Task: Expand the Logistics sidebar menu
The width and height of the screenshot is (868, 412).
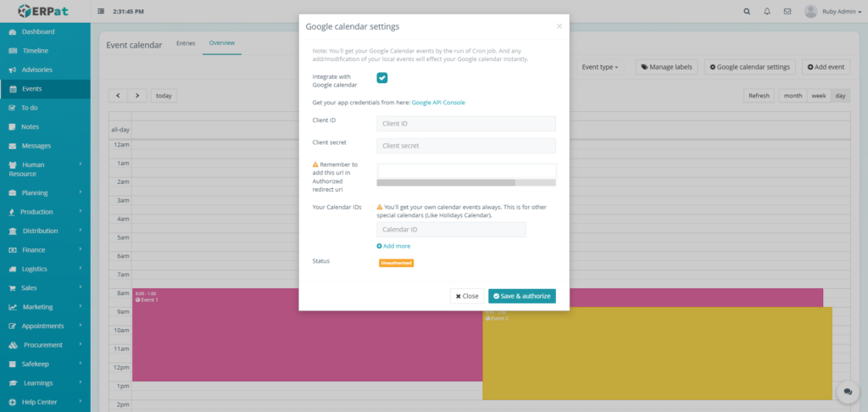Action: [x=45, y=269]
